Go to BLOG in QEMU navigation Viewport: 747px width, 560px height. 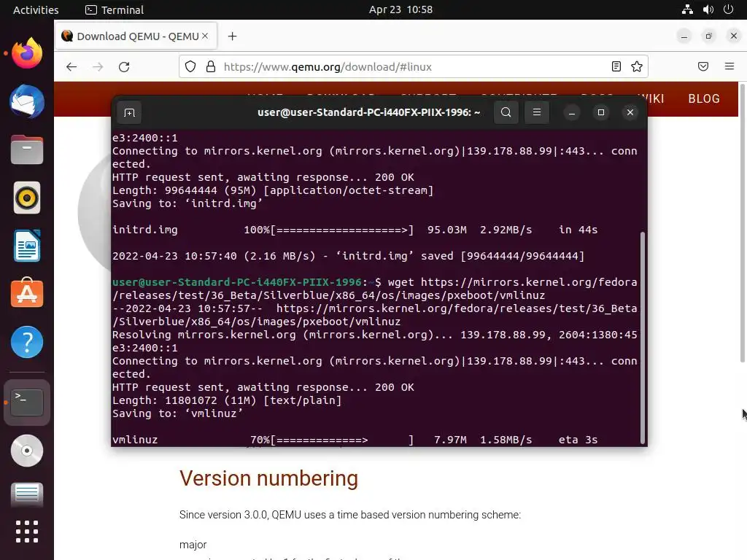pyautogui.click(x=704, y=98)
